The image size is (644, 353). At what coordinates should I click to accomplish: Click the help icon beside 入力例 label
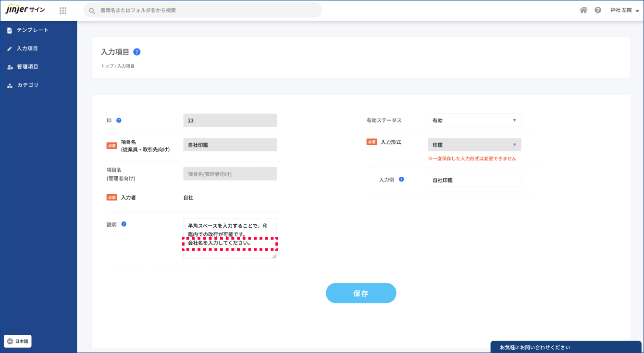401,180
